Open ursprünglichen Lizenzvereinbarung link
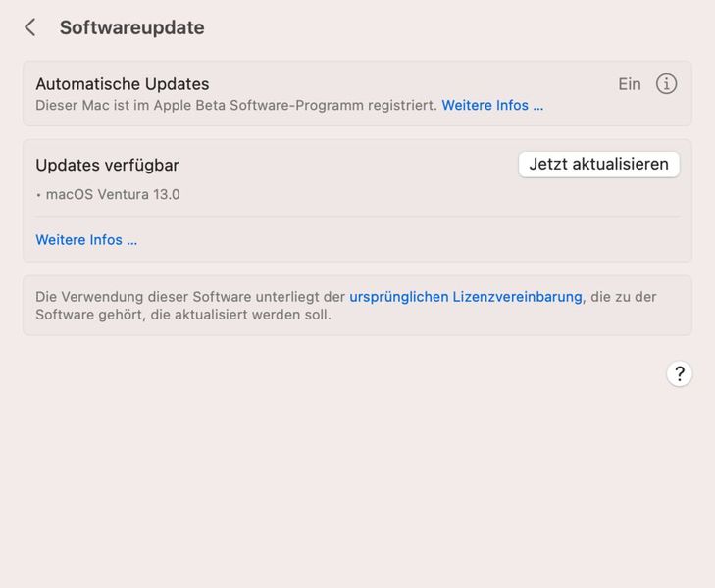 pos(466,297)
